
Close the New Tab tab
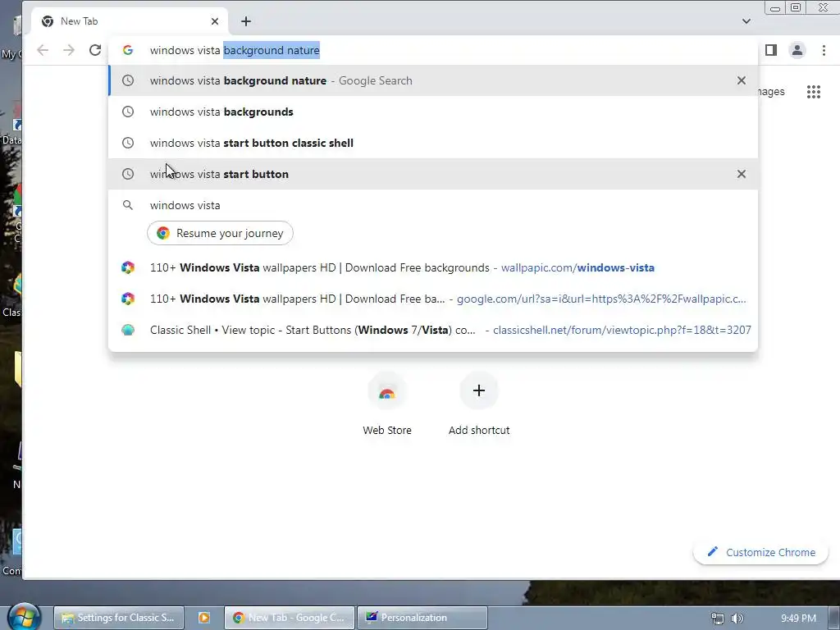[x=215, y=21]
